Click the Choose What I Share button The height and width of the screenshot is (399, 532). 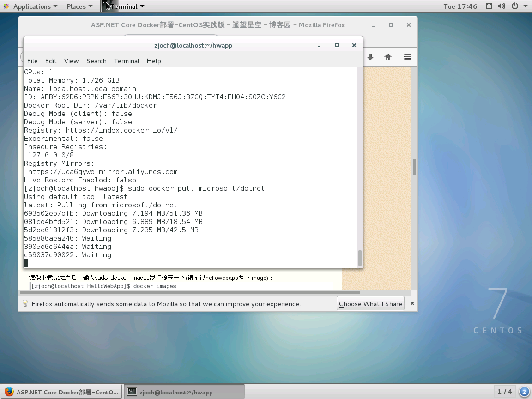click(x=370, y=304)
